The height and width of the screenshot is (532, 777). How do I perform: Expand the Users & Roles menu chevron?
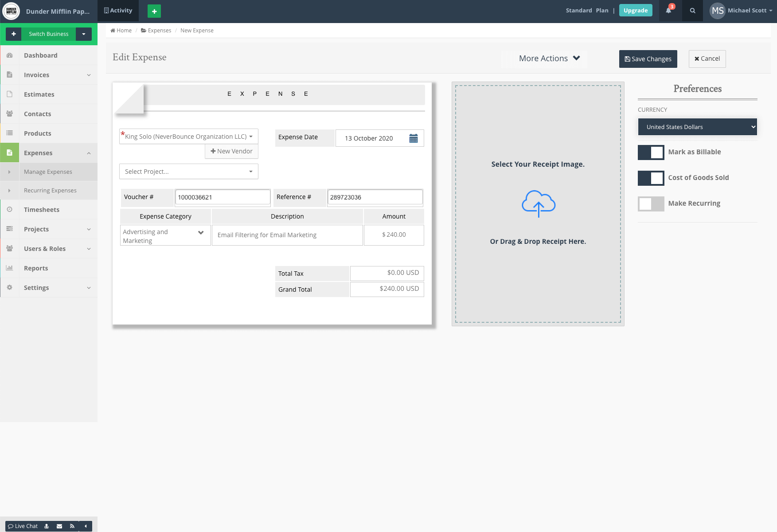click(x=89, y=249)
